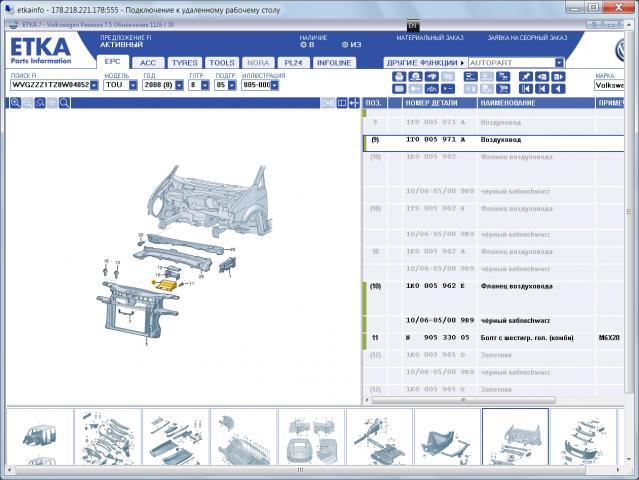Switch to the ACC tab
Viewport: 639px width, 480px height.
148,63
